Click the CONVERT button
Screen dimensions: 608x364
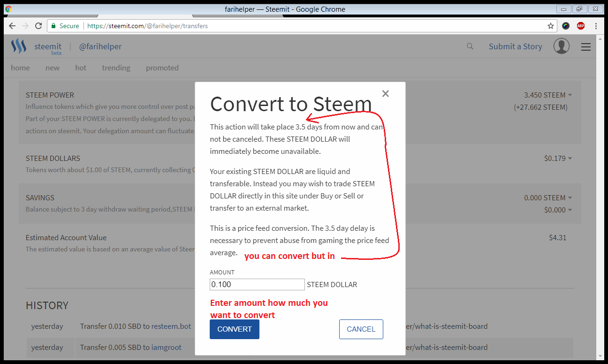point(235,329)
